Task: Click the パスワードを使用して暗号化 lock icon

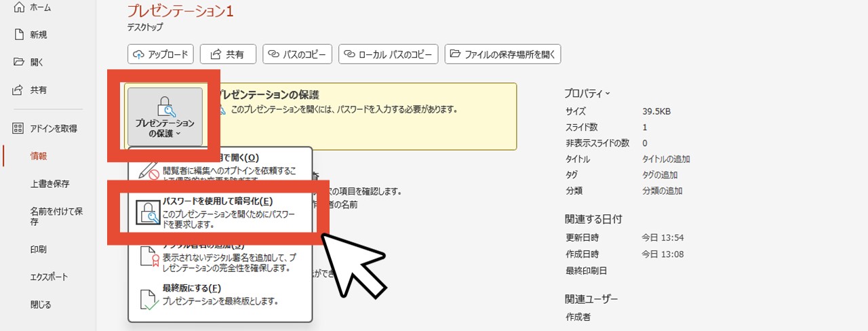Action: point(149,212)
